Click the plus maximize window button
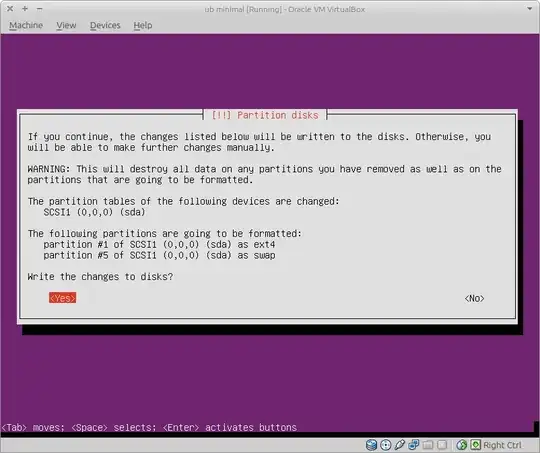 25,9
